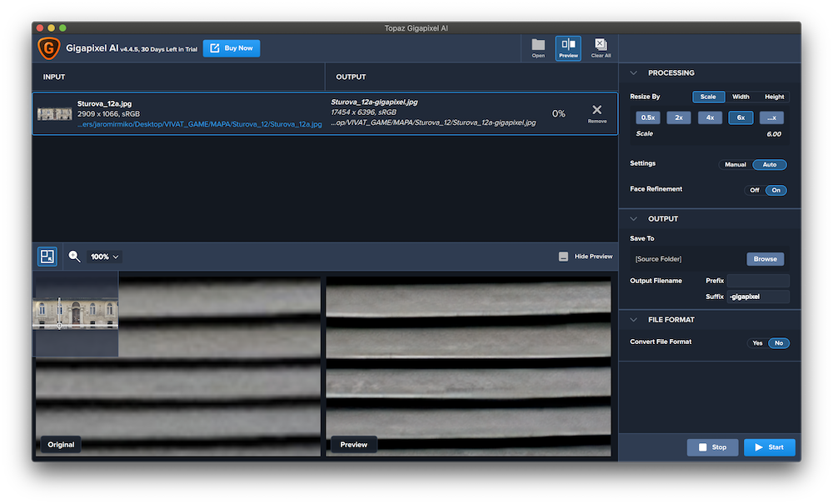Switch Settings to Manual
The width and height of the screenshot is (833, 504).
735,165
